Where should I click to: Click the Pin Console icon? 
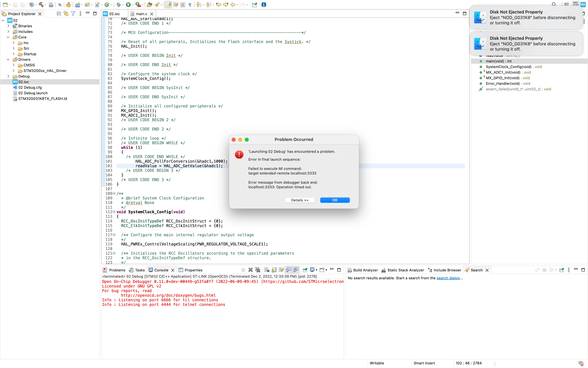[305, 270]
